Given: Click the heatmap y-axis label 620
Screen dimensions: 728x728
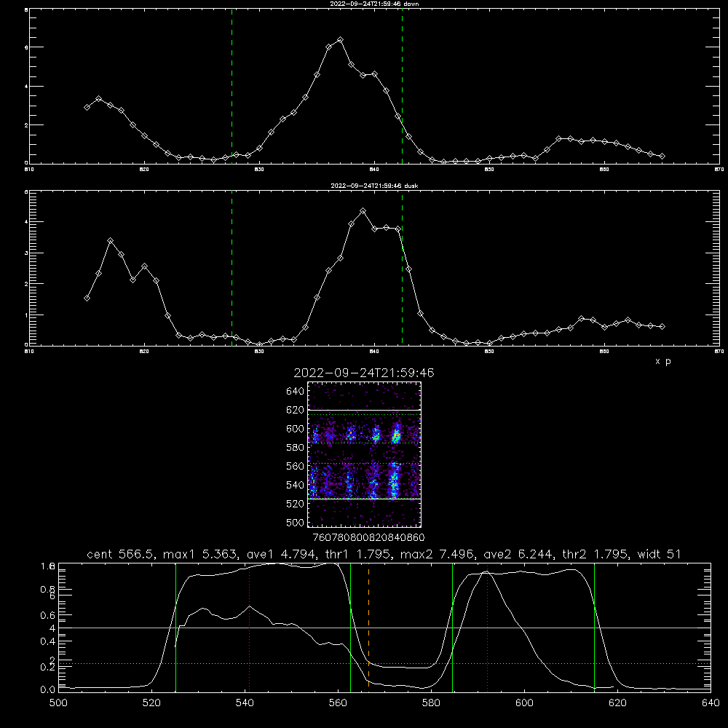Looking at the screenshot, I should coord(295,410).
